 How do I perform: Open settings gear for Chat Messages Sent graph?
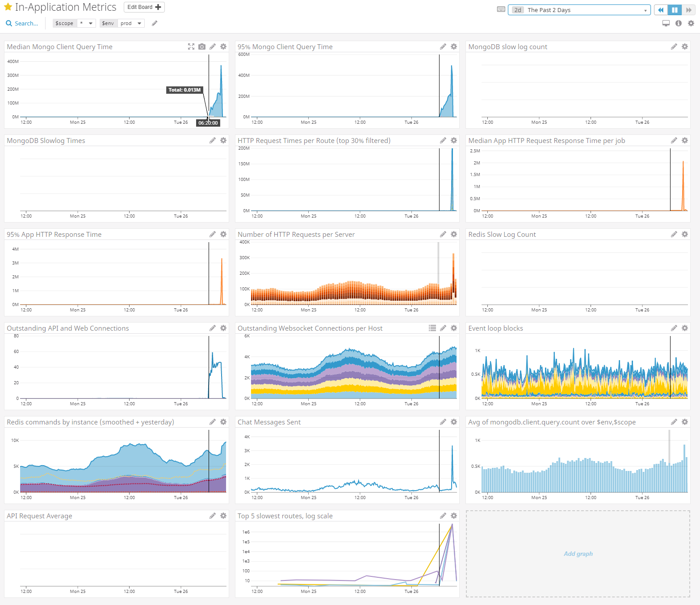454,422
